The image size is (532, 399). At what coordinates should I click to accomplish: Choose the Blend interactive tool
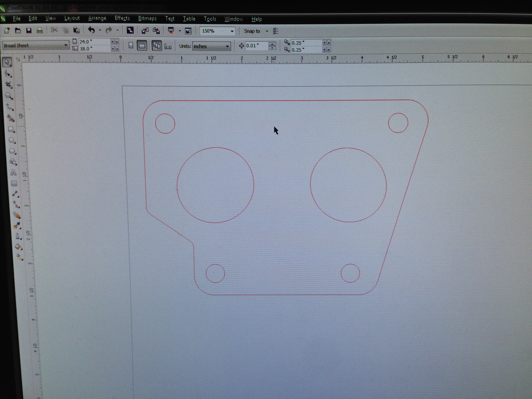coord(17,215)
